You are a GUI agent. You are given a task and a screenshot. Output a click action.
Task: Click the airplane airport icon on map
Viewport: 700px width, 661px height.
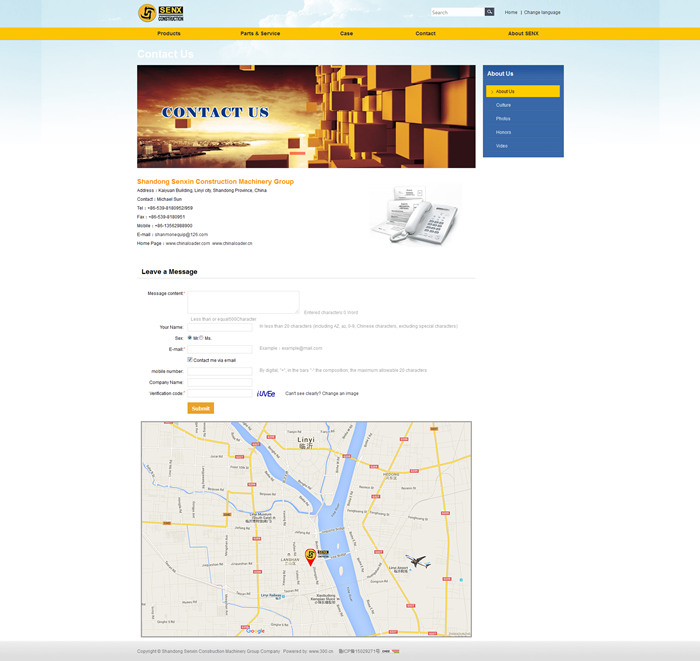pyautogui.click(x=418, y=561)
